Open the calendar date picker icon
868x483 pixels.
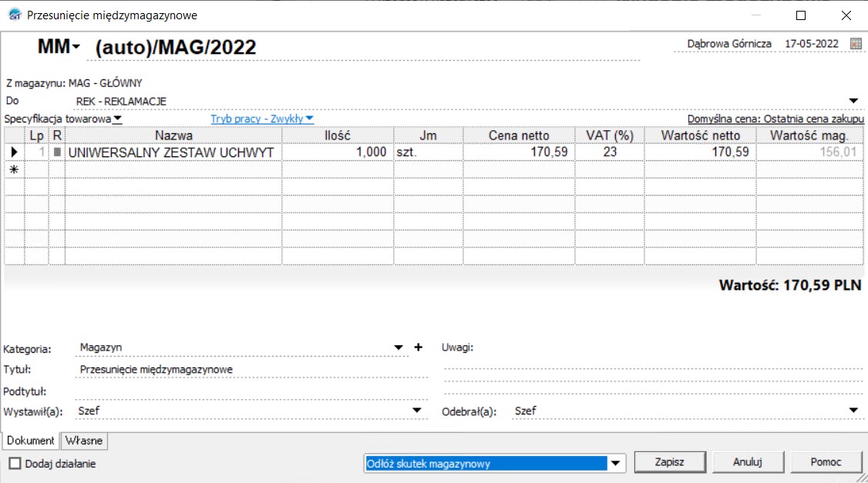click(856, 44)
